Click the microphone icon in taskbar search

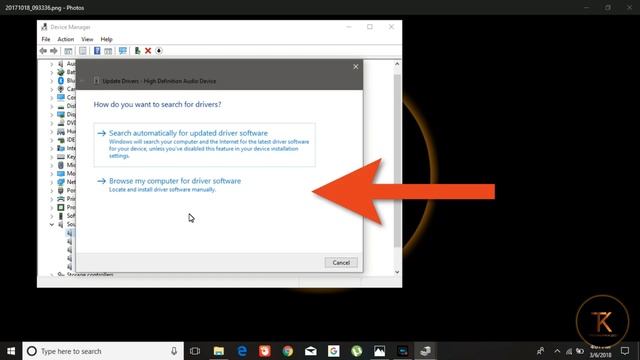(174, 351)
